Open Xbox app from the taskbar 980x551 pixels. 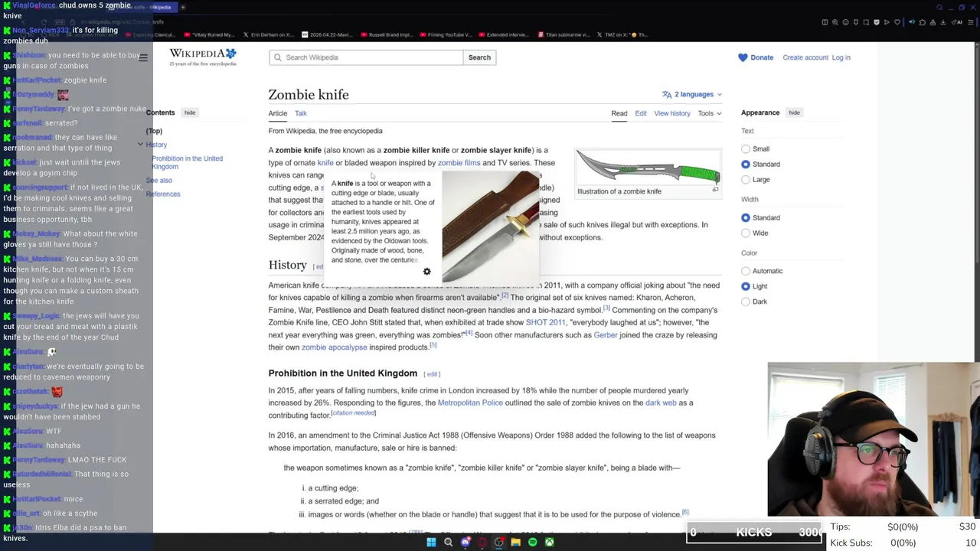pos(550,543)
